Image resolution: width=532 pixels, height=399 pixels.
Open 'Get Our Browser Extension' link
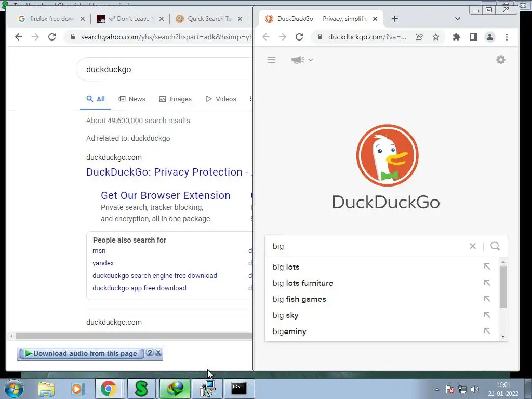point(166,195)
